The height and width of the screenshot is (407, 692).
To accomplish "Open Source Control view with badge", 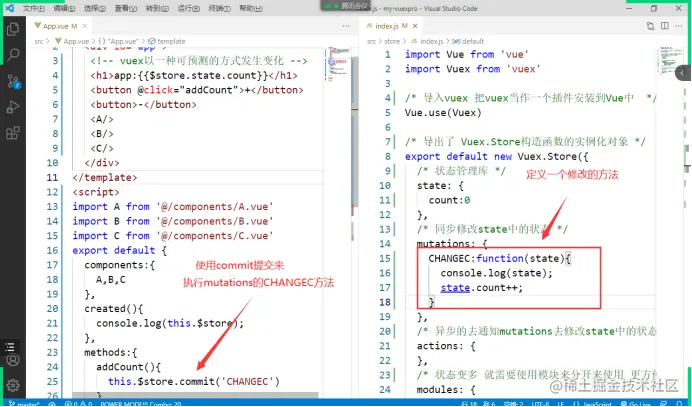I will click(x=13, y=81).
